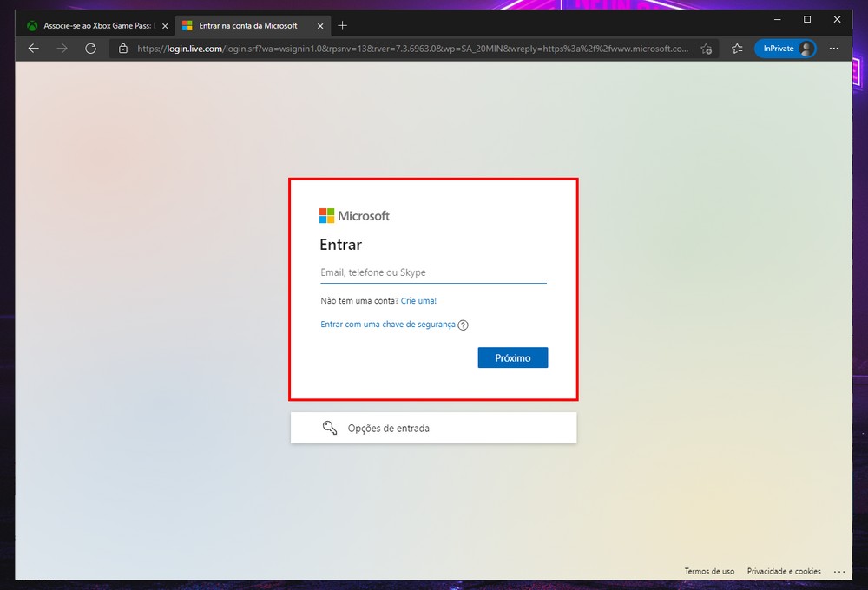Image resolution: width=868 pixels, height=590 pixels.
Task: Expand the footer ellipsis more options
Action: click(838, 572)
